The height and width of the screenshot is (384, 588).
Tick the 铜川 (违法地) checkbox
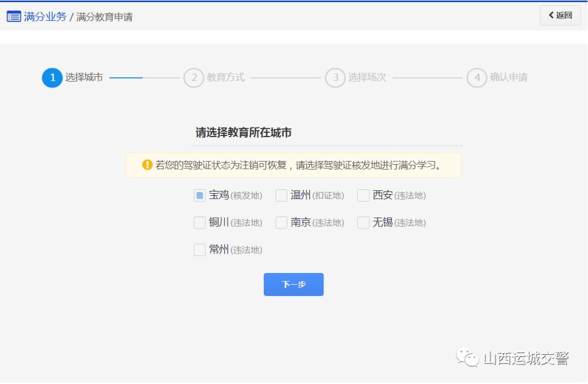(200, 222)
